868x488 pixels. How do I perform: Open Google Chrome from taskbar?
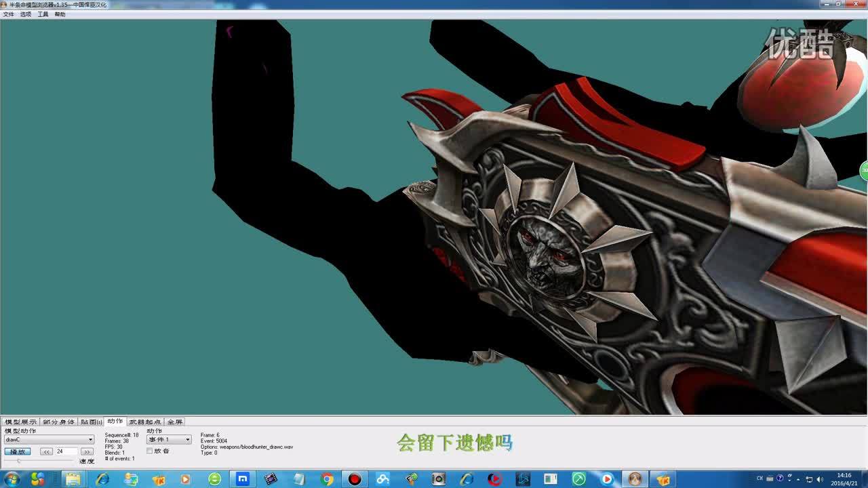[x=327, y=479]
